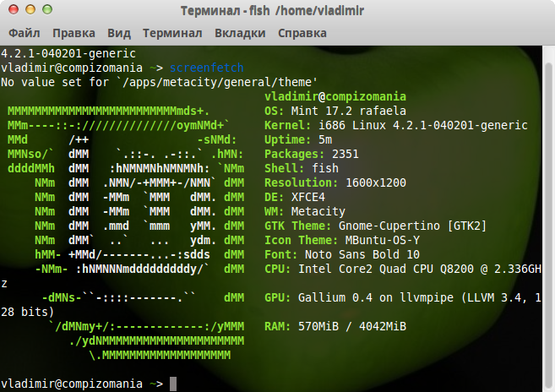This screenshot has height=392, width=555.
Task: Minimize window using the yellow button
Action: [30, 9]
